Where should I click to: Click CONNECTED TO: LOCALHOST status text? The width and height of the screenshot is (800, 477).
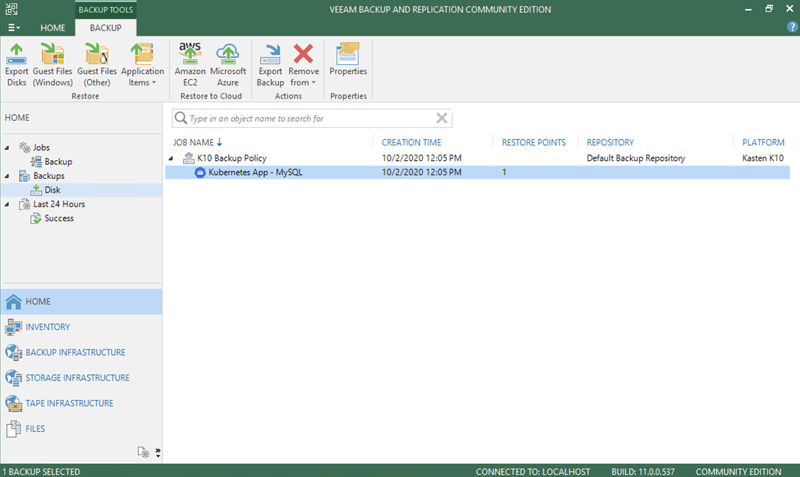tap(533, 472)
